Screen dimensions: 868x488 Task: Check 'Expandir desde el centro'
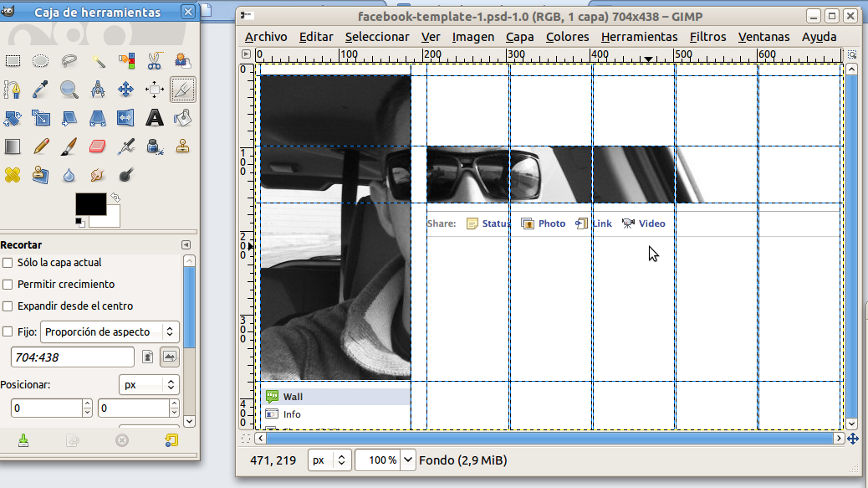coord(8,306)
